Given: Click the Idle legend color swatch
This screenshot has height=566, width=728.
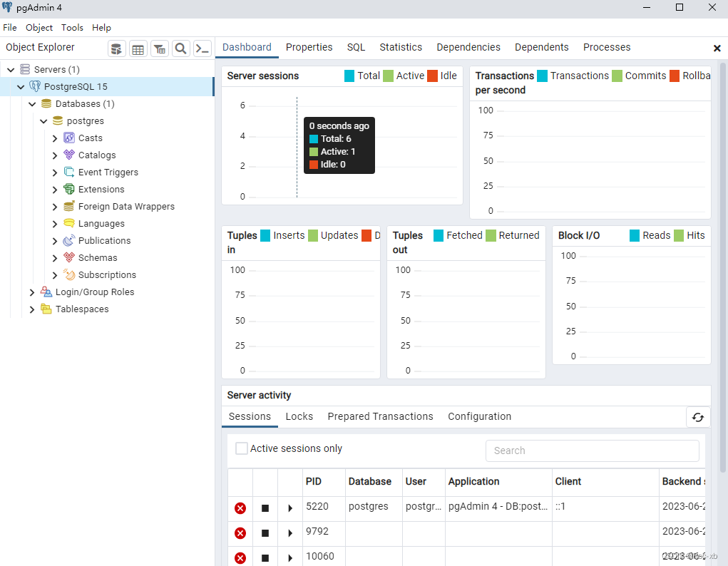Looking at the screenshot, I should (x=432, y=76).
